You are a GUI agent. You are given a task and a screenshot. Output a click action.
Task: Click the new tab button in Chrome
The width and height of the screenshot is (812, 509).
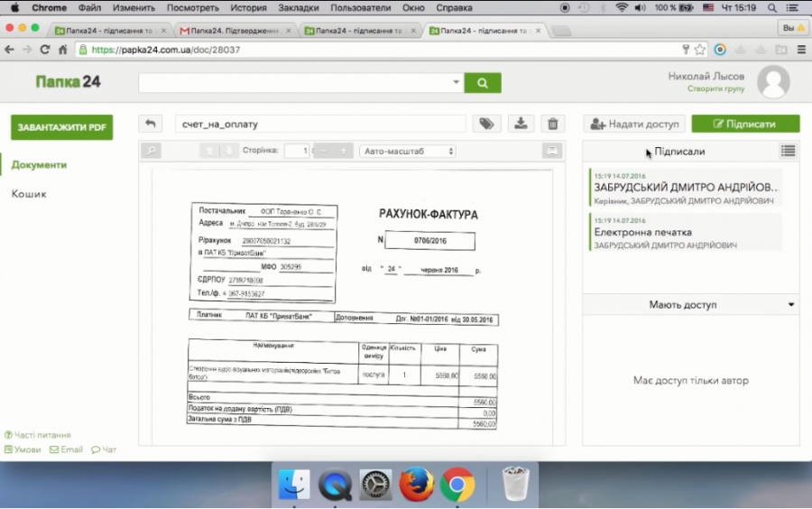[x=561, y=31]
